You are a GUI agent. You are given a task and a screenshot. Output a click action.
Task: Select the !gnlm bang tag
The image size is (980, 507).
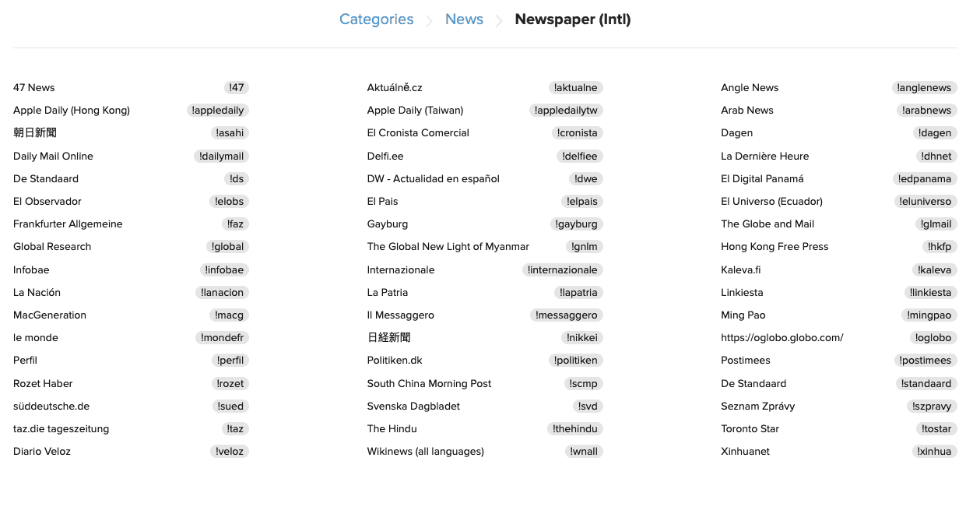(x=584, y=247)
